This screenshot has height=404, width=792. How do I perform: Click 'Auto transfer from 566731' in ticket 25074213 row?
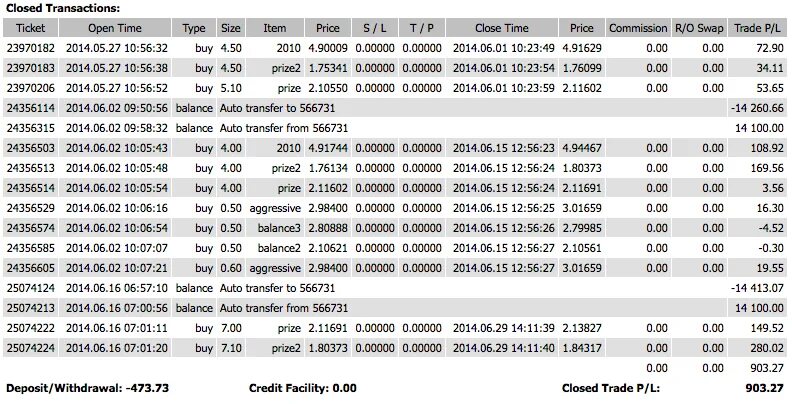284,308
